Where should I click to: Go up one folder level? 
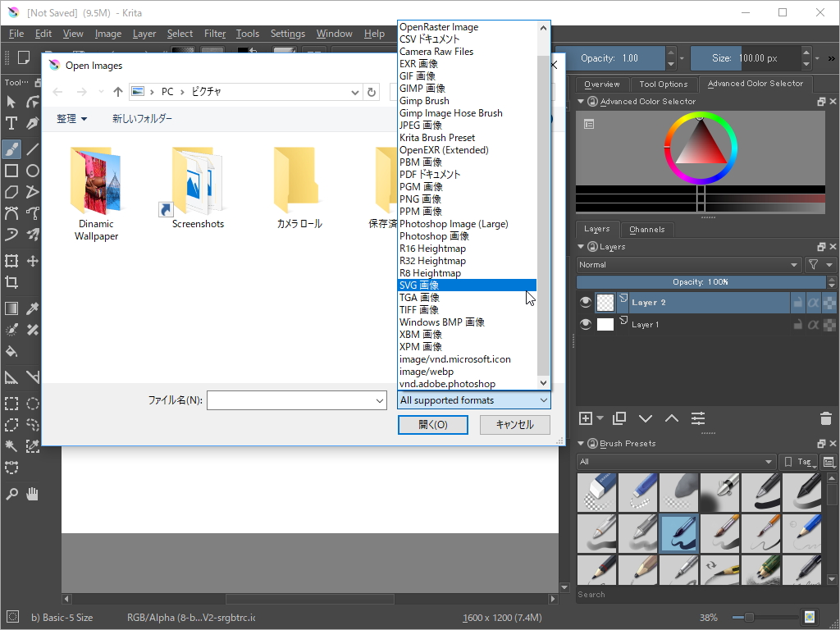click(x=118, y=92)
